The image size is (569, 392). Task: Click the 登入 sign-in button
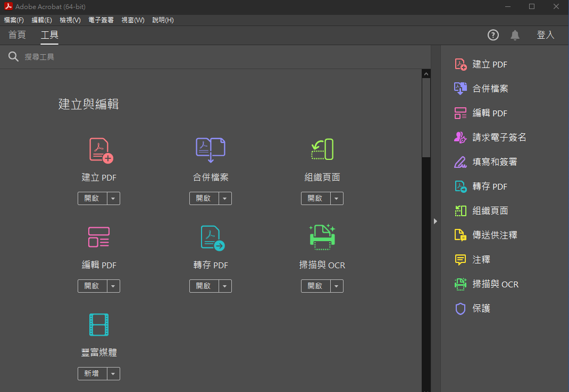tap(545, 35)
